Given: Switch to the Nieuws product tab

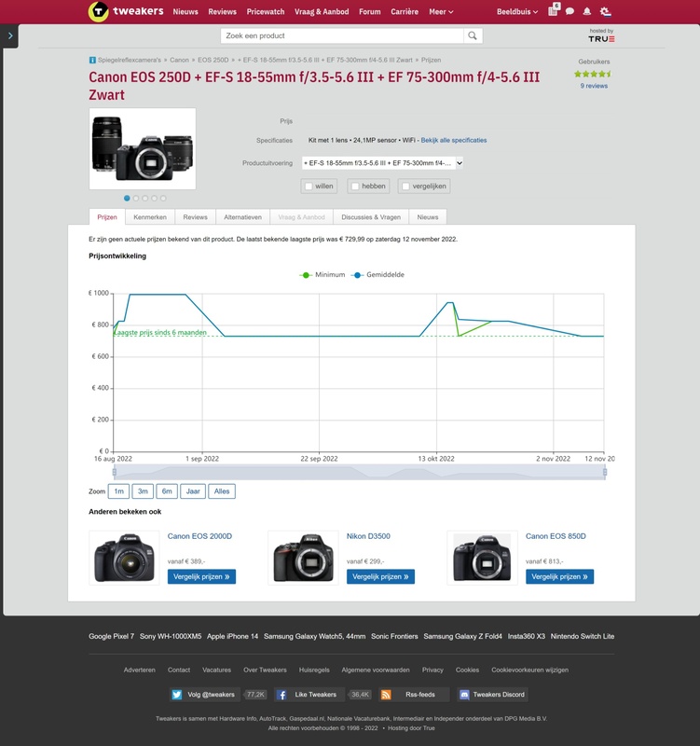Looking at the screenshot, I should click(428, 217).
